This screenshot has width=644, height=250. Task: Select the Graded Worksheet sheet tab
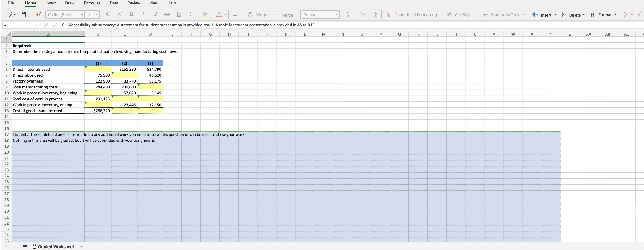coord(53,246)
